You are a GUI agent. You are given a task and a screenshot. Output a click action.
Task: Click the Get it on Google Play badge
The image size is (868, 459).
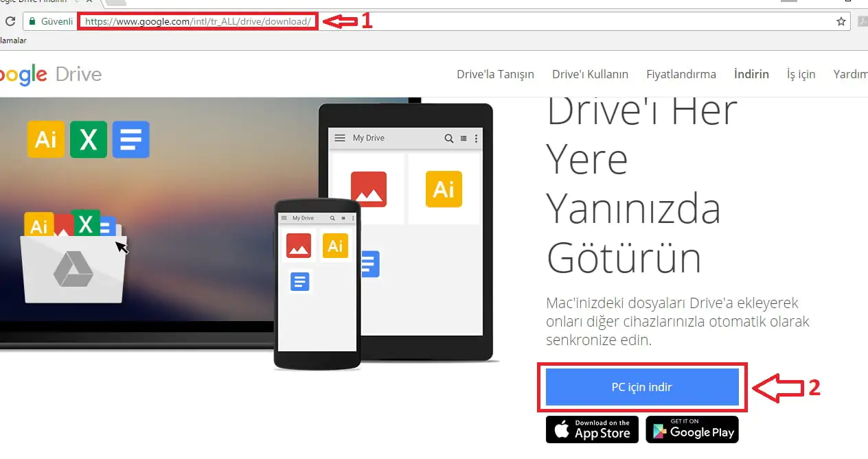692,429
